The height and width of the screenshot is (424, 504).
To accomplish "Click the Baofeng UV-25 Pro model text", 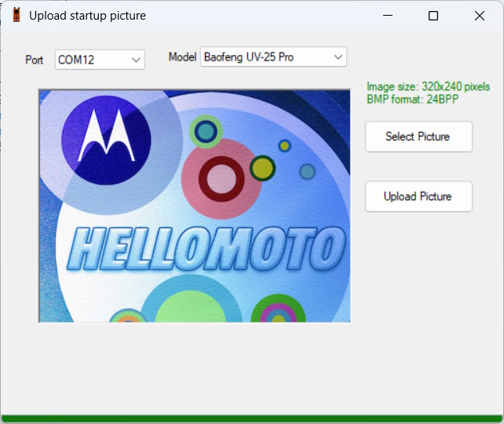I will [x=249, y=57].
